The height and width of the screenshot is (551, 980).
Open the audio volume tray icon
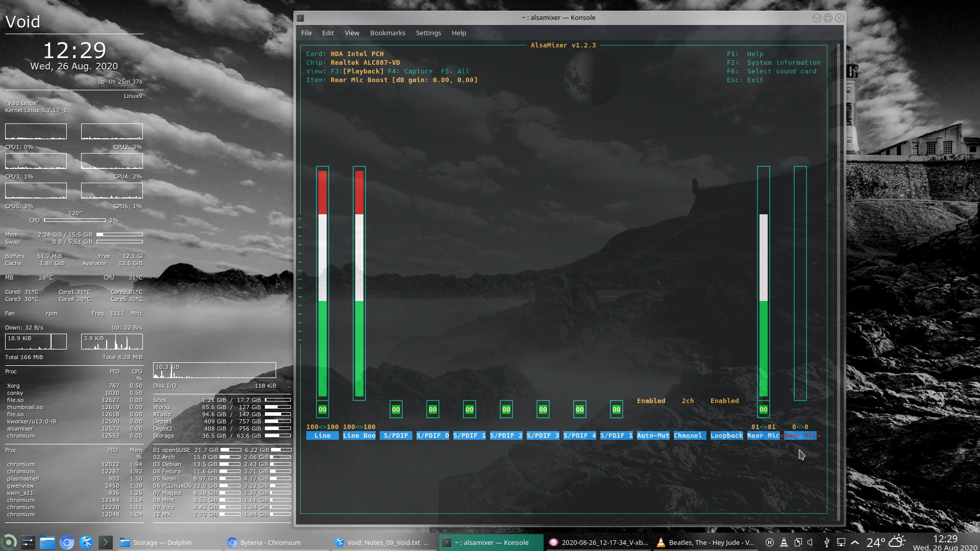pos(811,542)
